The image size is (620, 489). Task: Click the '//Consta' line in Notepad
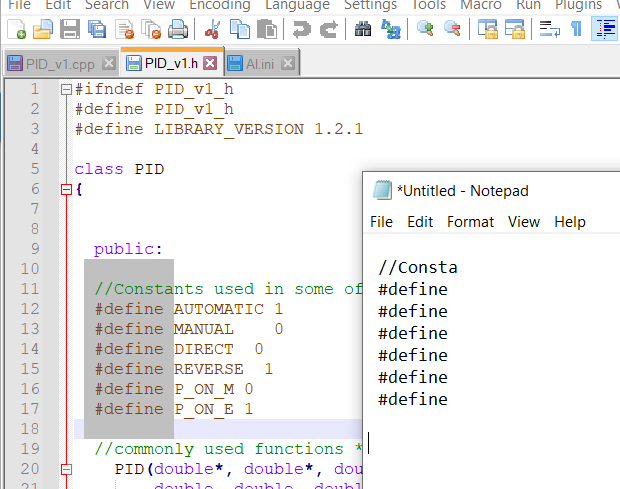click(x=418, y=268)
